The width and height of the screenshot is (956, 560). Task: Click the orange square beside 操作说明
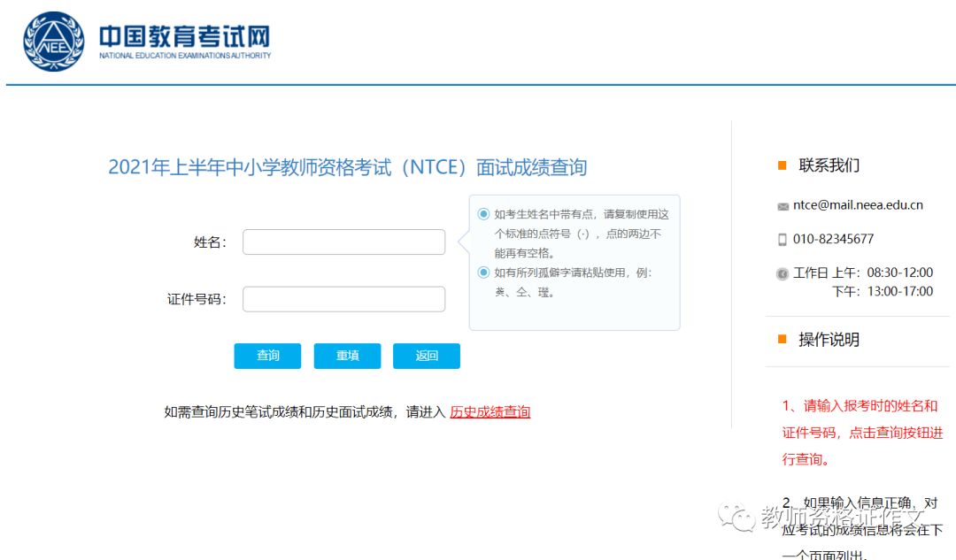[x=783, y=340]
